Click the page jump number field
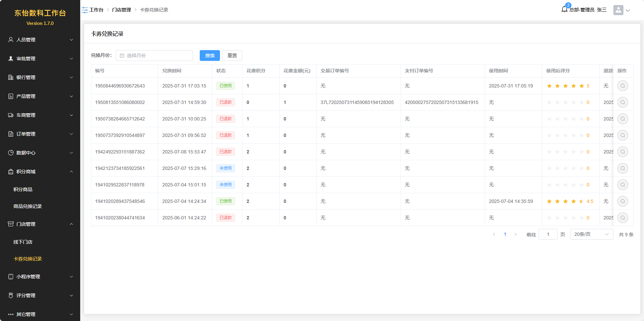 pos(548,235)
